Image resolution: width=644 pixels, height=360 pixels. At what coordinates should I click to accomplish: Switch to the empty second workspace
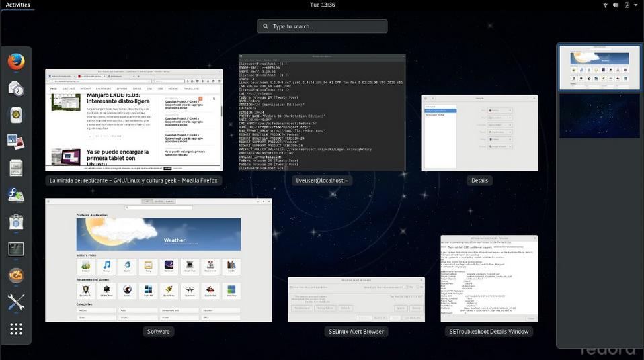[599, 116]
